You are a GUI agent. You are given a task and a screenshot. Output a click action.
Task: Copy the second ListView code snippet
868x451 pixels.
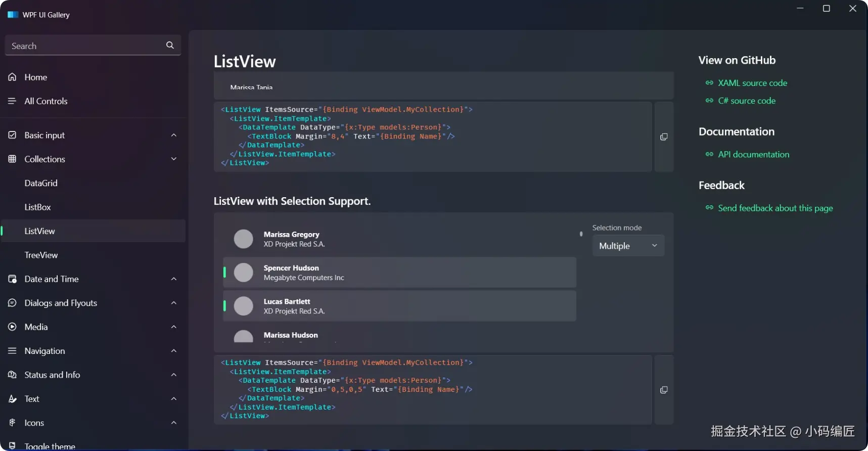click(x=664, y=390)
